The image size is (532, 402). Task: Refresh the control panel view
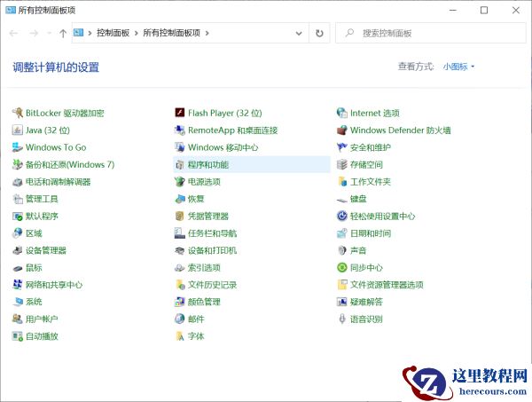[x=319, y=33]
